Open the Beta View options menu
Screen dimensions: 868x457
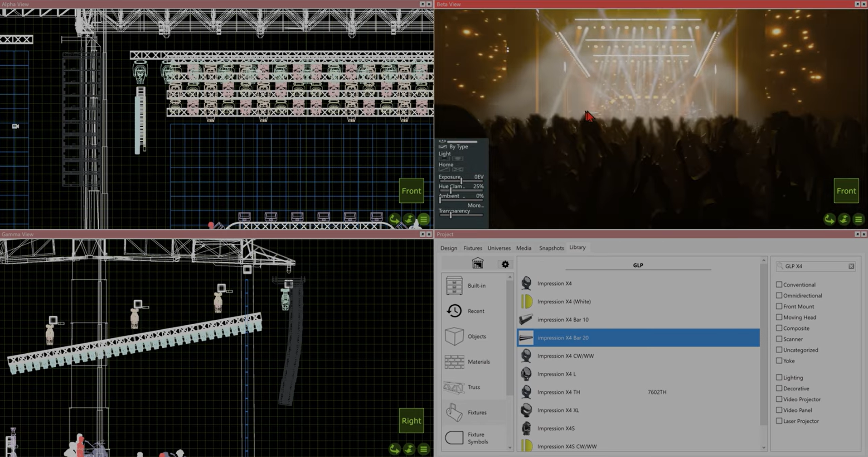(858, 219)
